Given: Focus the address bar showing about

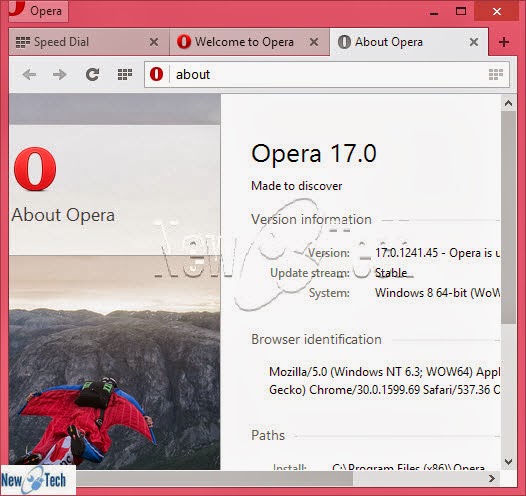Looking at the screenshot, I should pyautogui.click(x=327, y=74).
